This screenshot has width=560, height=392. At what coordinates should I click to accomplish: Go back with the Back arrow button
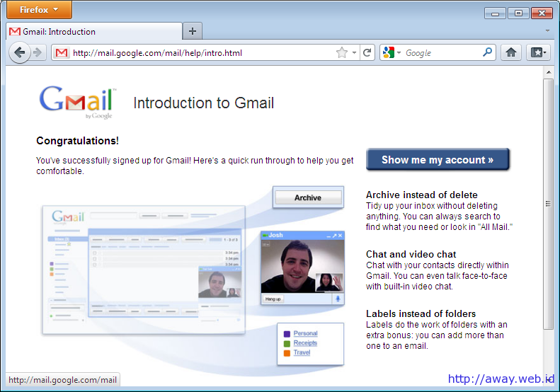coord(19,53)
